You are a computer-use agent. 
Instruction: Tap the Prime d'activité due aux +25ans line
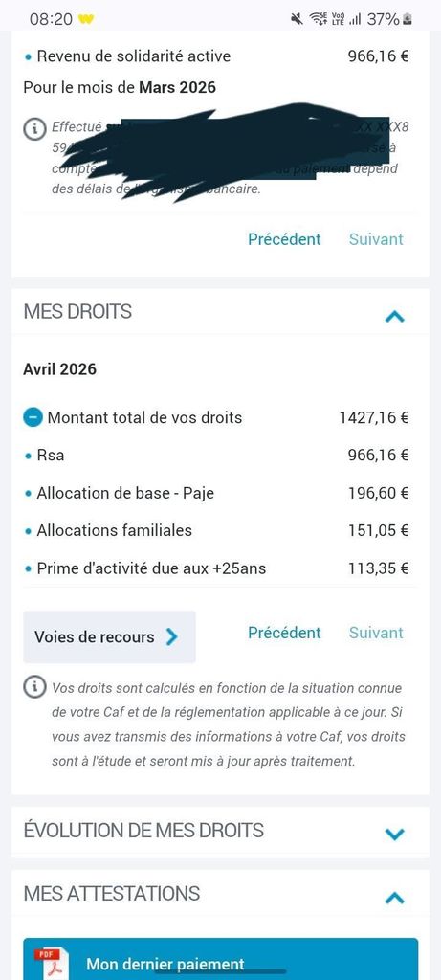216,568
